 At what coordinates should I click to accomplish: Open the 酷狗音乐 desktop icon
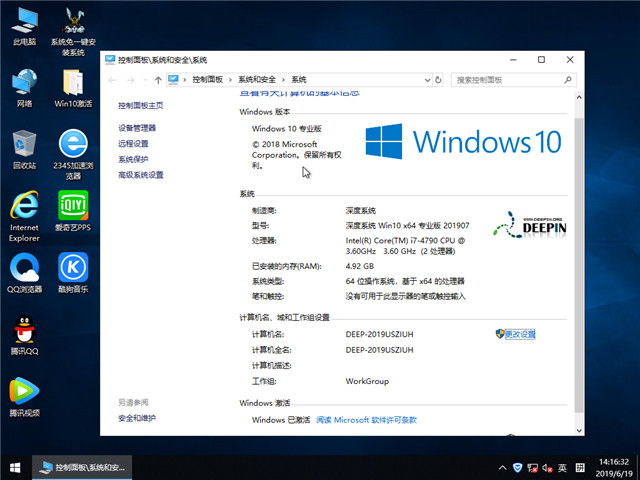click(x=73, y=273)
